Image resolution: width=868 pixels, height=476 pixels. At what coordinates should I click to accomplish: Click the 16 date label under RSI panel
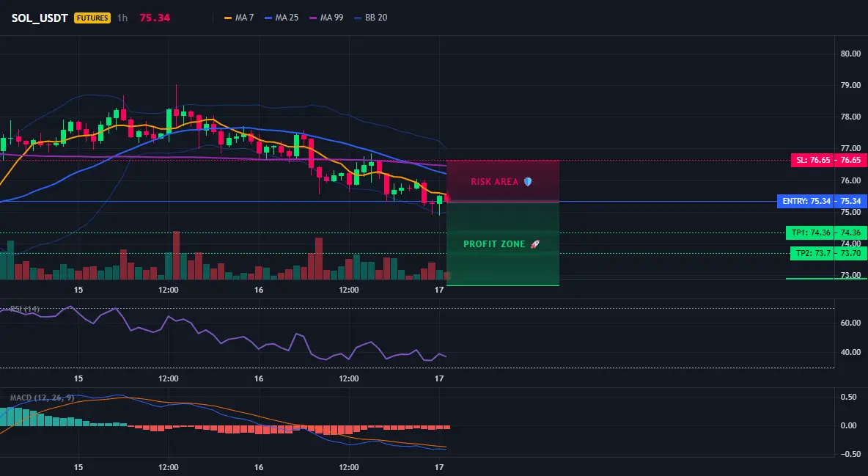click(259, 378)
